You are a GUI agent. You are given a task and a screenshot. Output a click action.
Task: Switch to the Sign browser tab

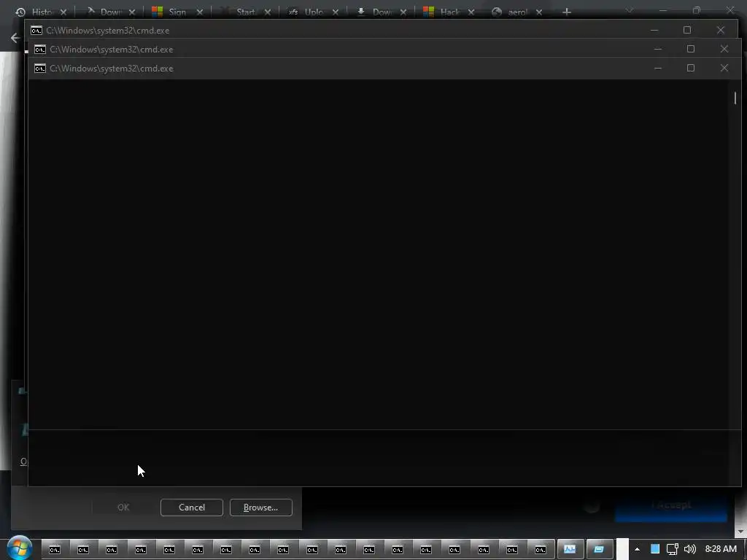pos(177,12)
